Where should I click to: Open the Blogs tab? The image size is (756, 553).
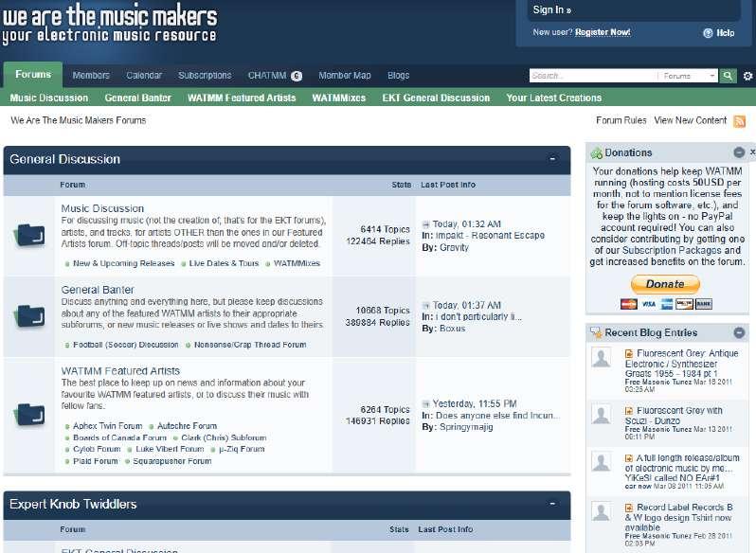click(x=398, y=76)
